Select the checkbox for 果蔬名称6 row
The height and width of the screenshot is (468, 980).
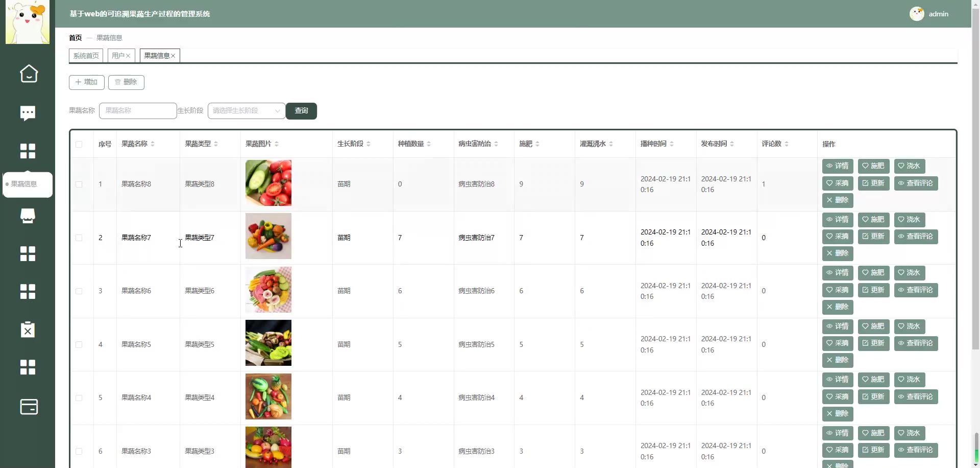pos(79,291)
